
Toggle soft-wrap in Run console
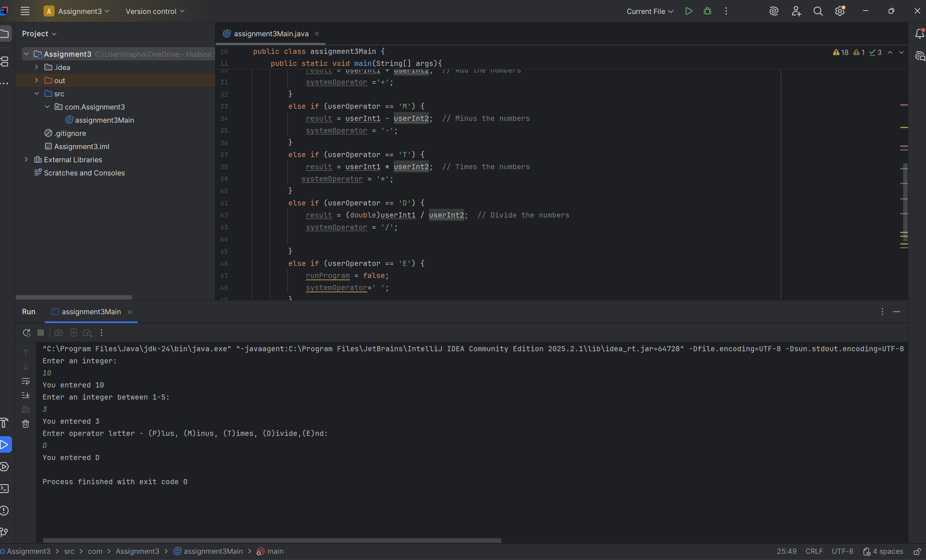26,381
